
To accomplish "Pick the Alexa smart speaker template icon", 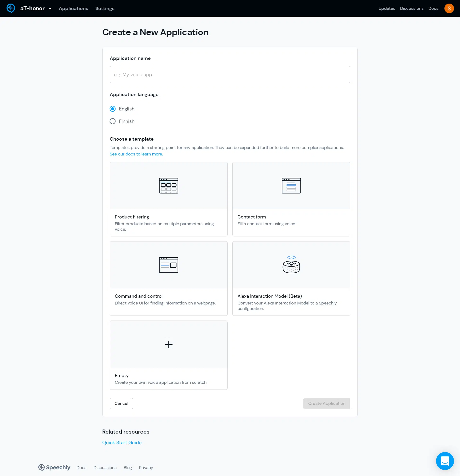I will click(291, 265).
